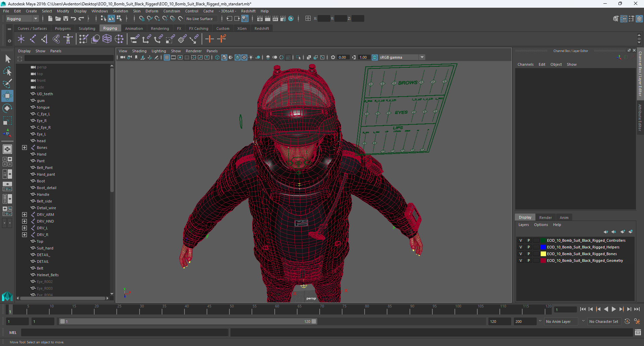Toggle the viewport color management ON button
Screen dimensions: 644x346
tap(375, 57)
